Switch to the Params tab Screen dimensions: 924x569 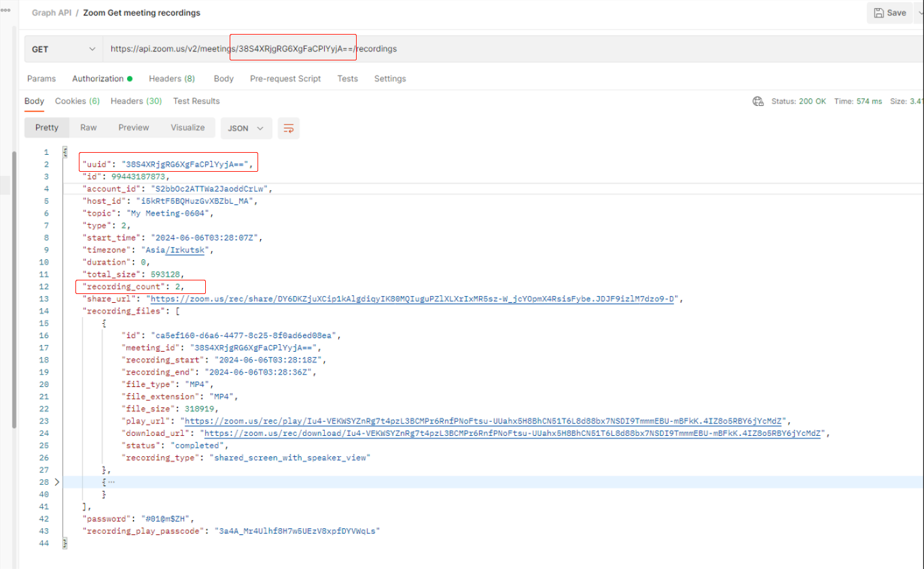[41, 79]
